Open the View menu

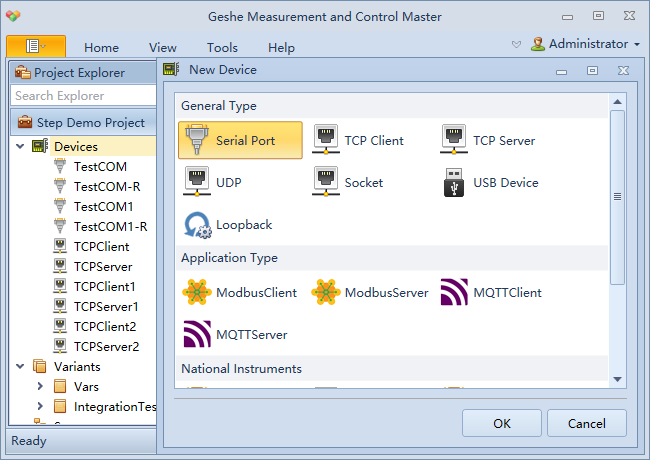[x=162, y=48]
